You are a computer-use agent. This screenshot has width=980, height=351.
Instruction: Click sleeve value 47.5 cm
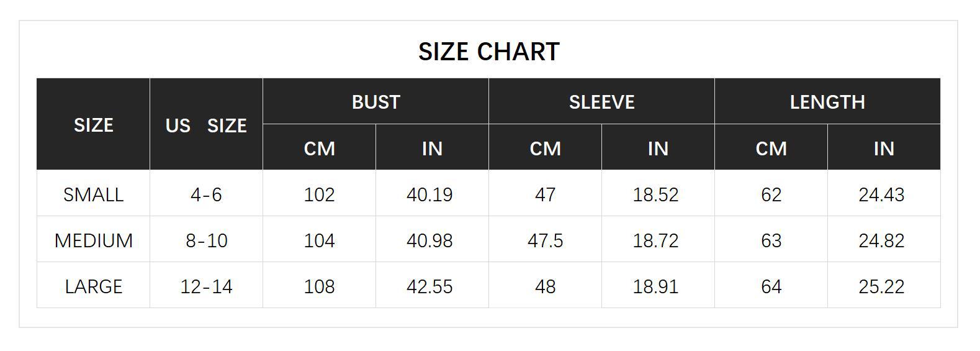(x=545, y=240)
